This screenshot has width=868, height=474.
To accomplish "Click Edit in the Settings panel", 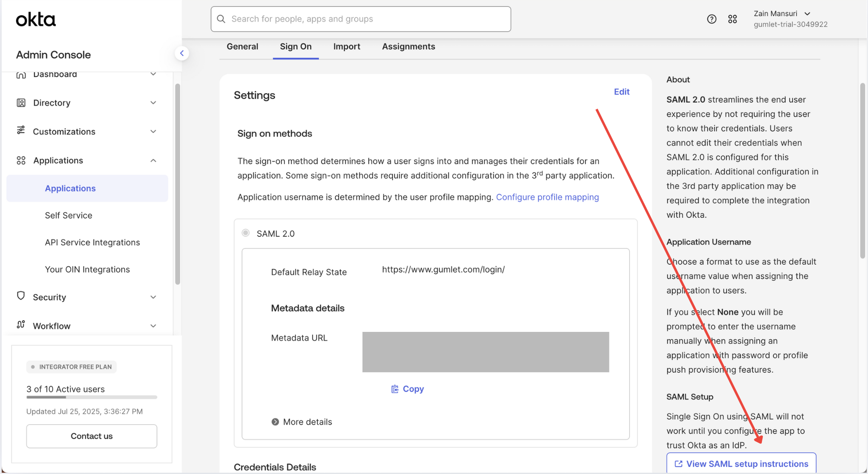I will (621, 91).
